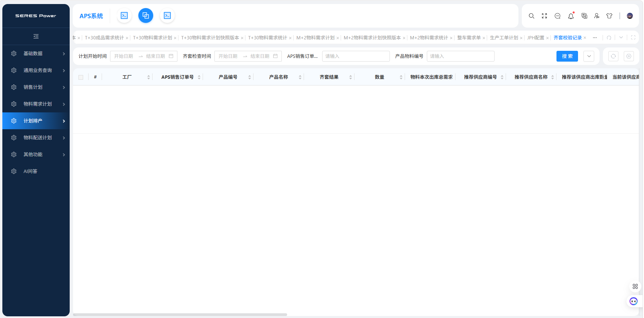Show more tabs via ellipsis button

(x=595, y=38)
